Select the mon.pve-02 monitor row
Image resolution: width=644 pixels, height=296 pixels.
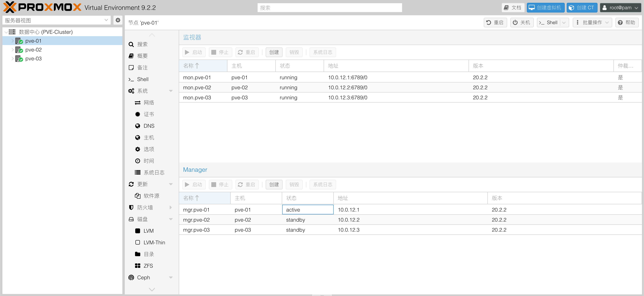[x=410, y=87]
